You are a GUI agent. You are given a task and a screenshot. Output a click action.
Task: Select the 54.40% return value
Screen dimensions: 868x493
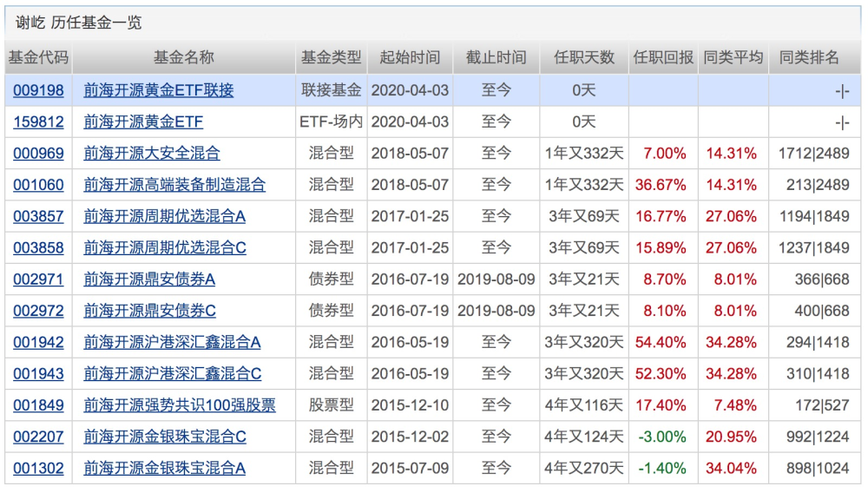661,343
